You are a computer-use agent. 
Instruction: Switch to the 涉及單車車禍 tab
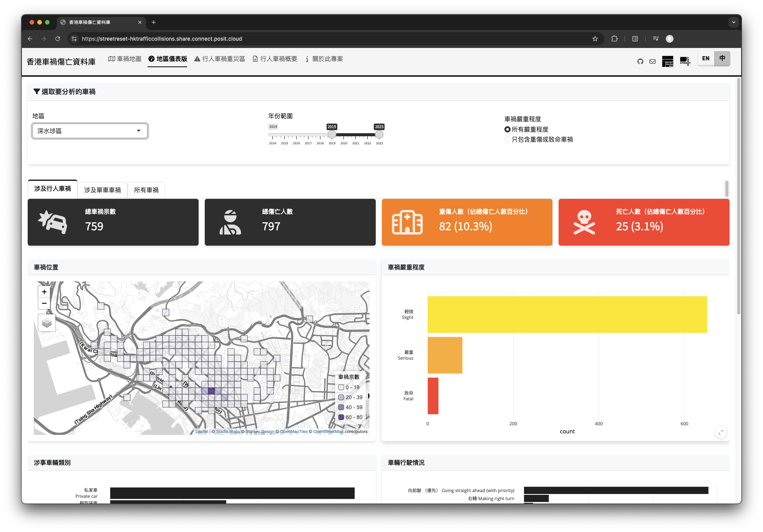point(103,190)
